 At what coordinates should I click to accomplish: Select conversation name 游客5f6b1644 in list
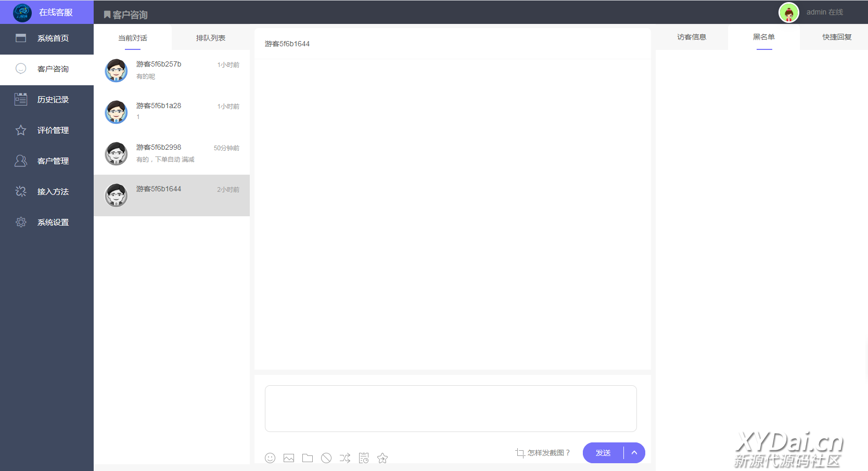[x=159, y=189]
